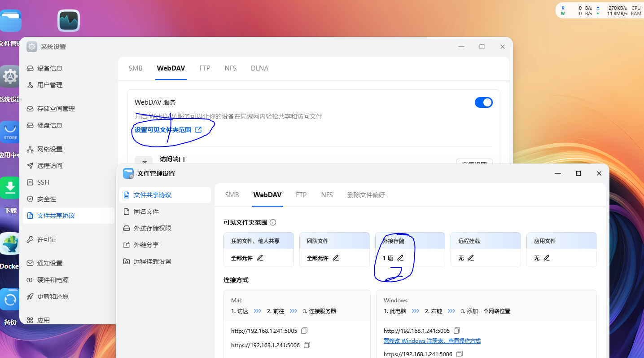Click the info icon beside 可见文件夹范围
The image size is (644, 358).
(x=273, y=222)
